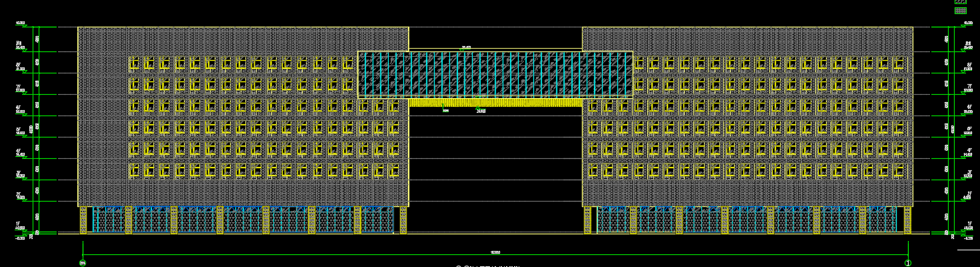
Task: Select the cyan glass curtain wall bridge
Action: pyautogui.click(x=495, y=74)
